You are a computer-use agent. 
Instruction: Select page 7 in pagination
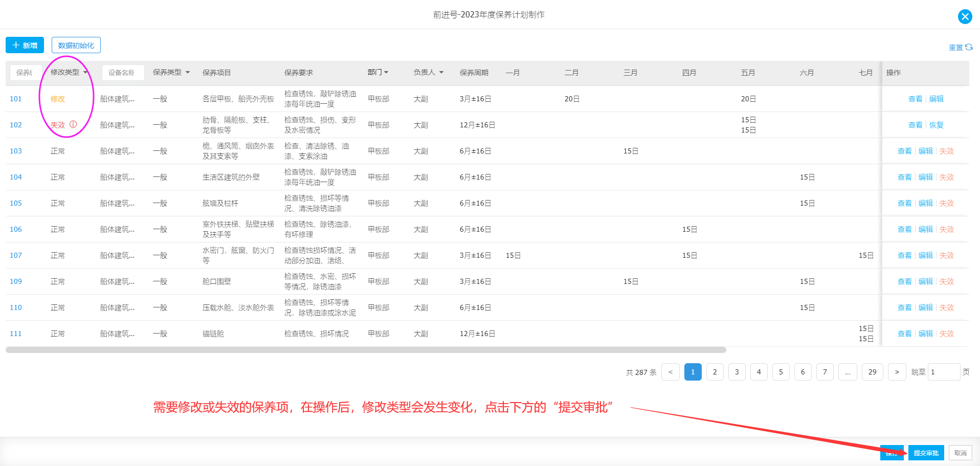825,372
